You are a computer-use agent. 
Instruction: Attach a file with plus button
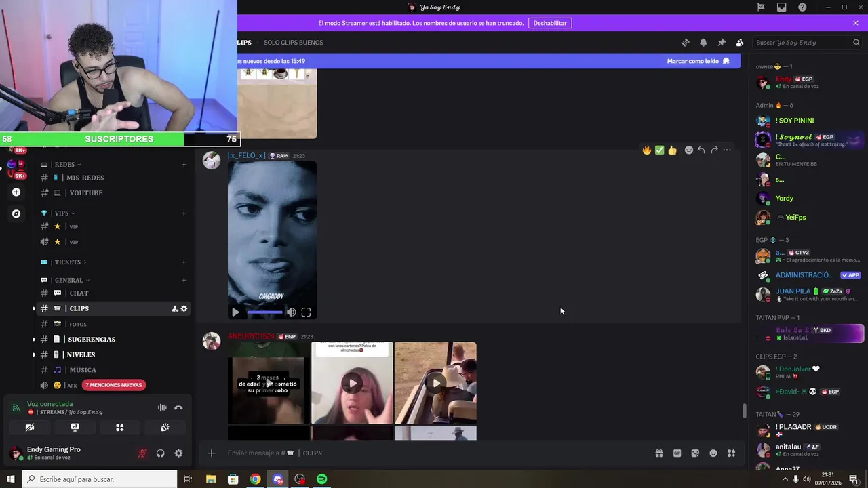(212, 453)
